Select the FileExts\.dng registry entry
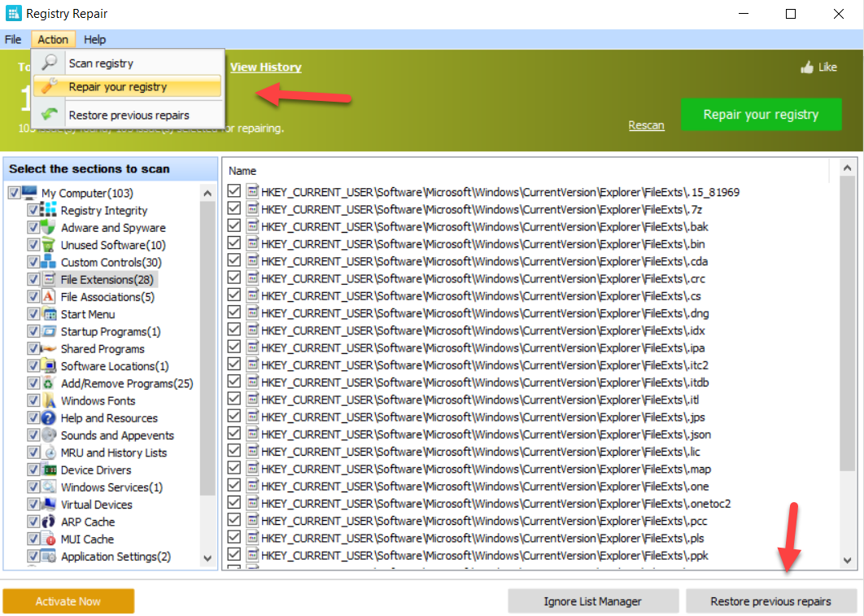The image size is (864, 616). 484,313
